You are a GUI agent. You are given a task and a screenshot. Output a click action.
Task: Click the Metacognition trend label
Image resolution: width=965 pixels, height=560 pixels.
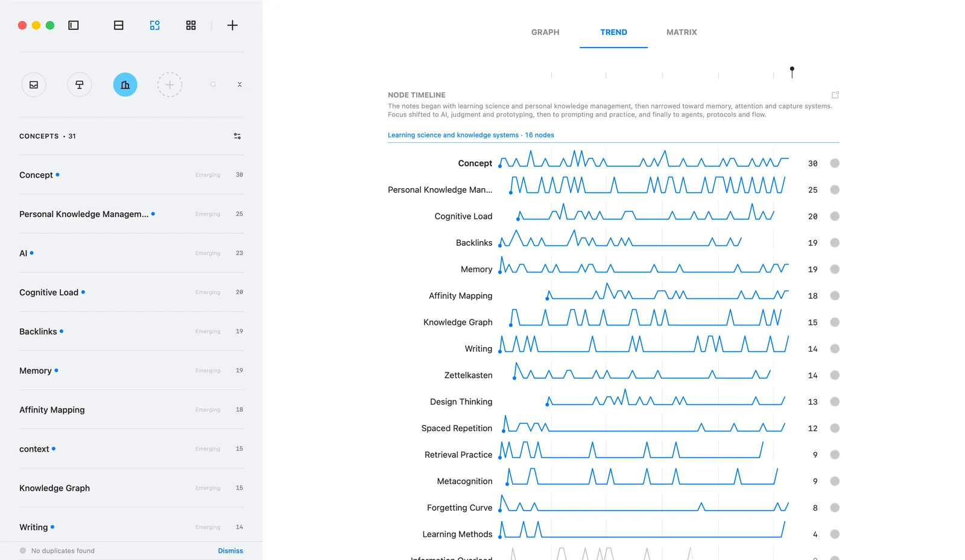click(x=464, y=482)
